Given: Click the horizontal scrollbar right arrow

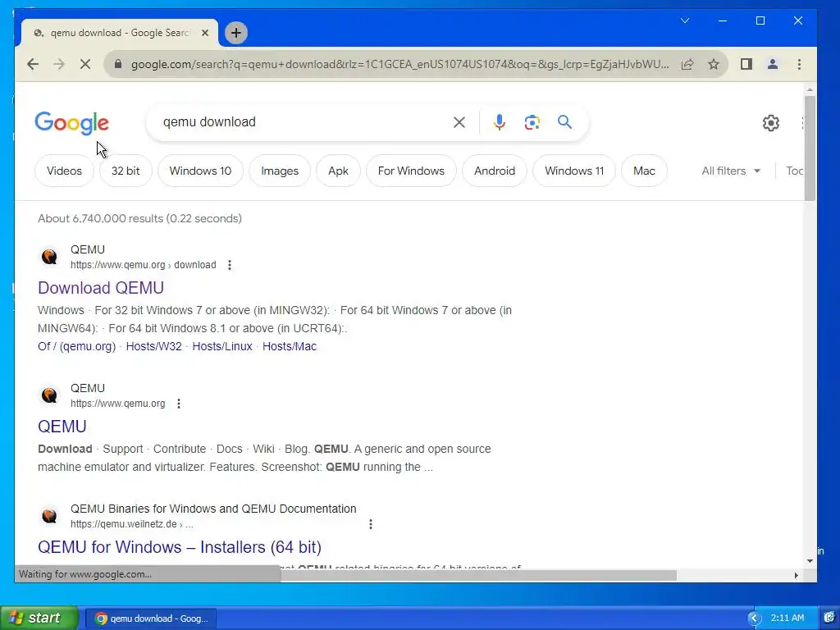Looking at the screenshot, I should 796,575.
